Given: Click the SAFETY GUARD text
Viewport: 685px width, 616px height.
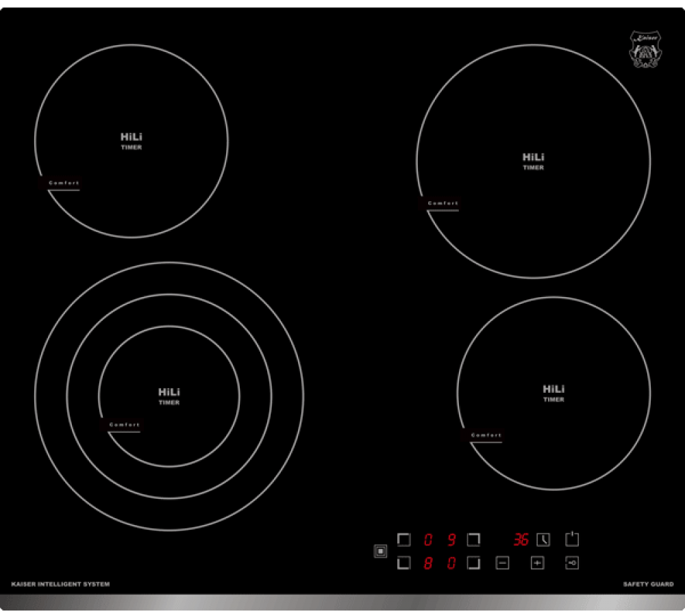Looking at the screenshot, I should 648,584.
